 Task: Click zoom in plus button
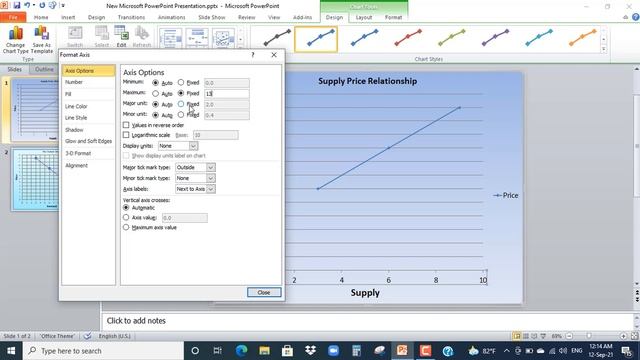pos(623,336)
